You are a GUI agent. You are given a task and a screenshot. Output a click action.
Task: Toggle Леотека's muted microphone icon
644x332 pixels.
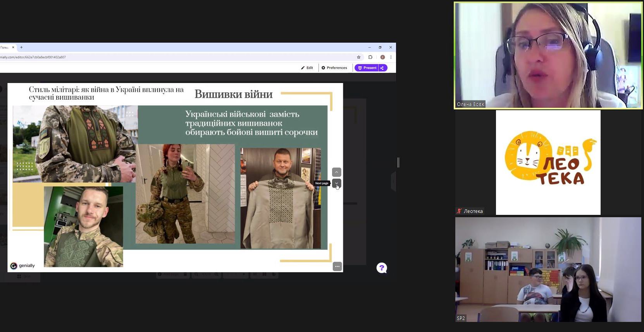pyautogui.click(x=459, y=211)
